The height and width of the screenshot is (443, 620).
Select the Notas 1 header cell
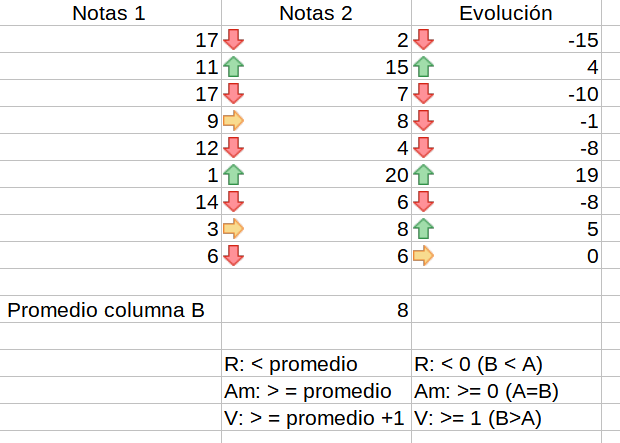coord(110,13)
